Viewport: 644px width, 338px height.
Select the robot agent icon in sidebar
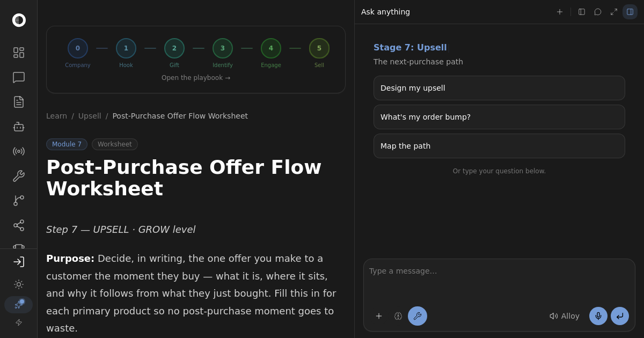coord(19,127)
